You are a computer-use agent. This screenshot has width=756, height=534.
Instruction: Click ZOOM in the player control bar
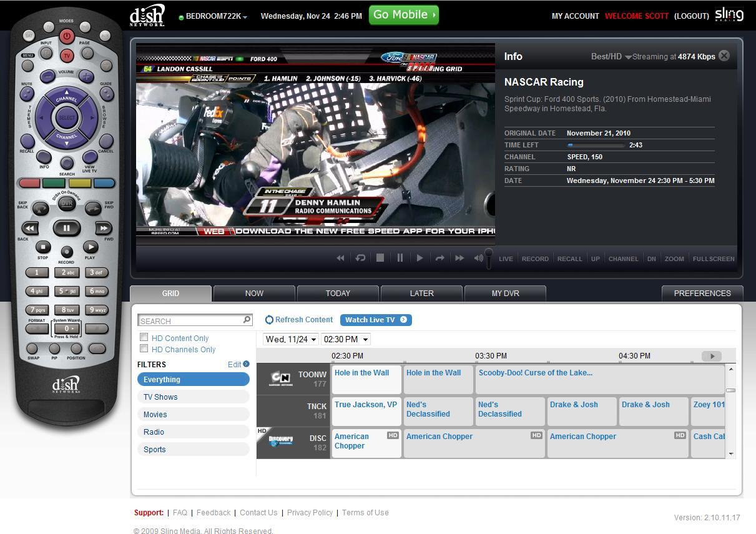coord(674,259)
